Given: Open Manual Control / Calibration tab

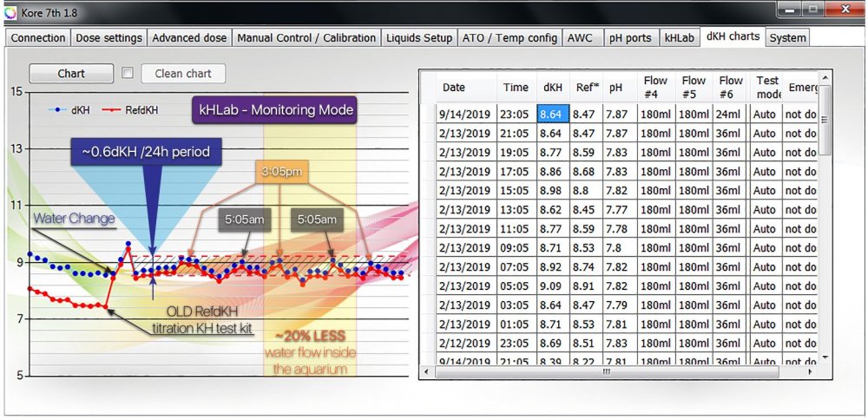Looking at the screenshot, I should [306, 38].
